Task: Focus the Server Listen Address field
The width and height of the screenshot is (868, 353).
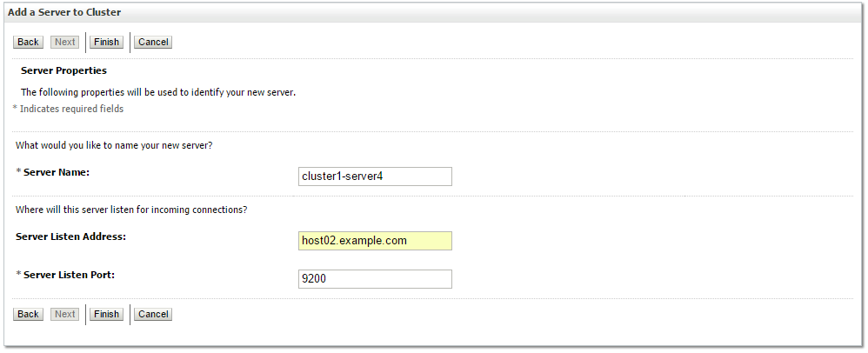Action: pyautogui.click(x=375, y=241)
